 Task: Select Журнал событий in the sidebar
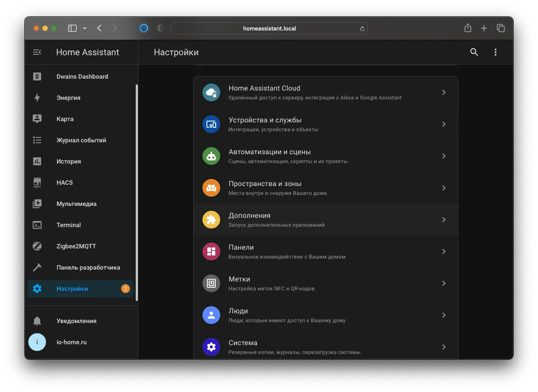[80, 140]
